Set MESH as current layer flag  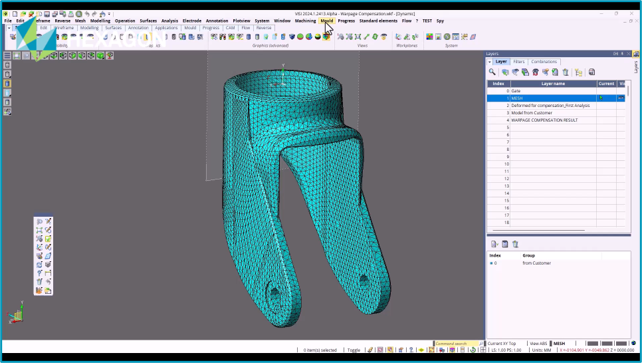coord(601,98)
